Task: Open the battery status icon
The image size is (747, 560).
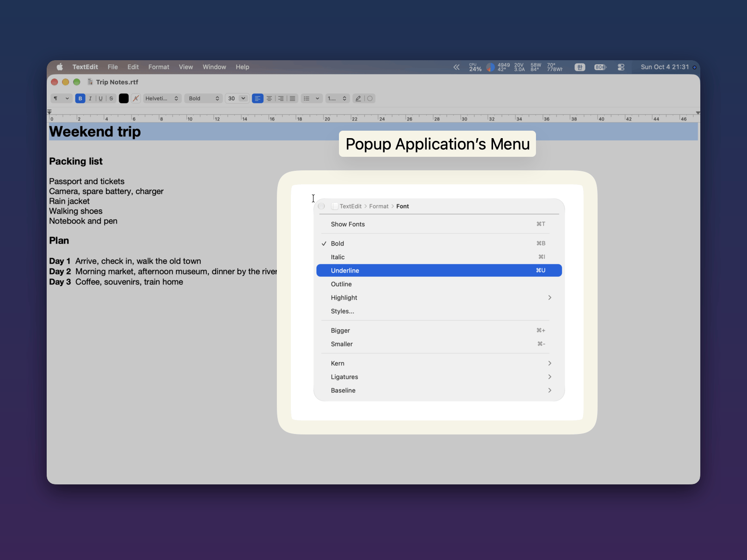Action: [x=600, y=67]
